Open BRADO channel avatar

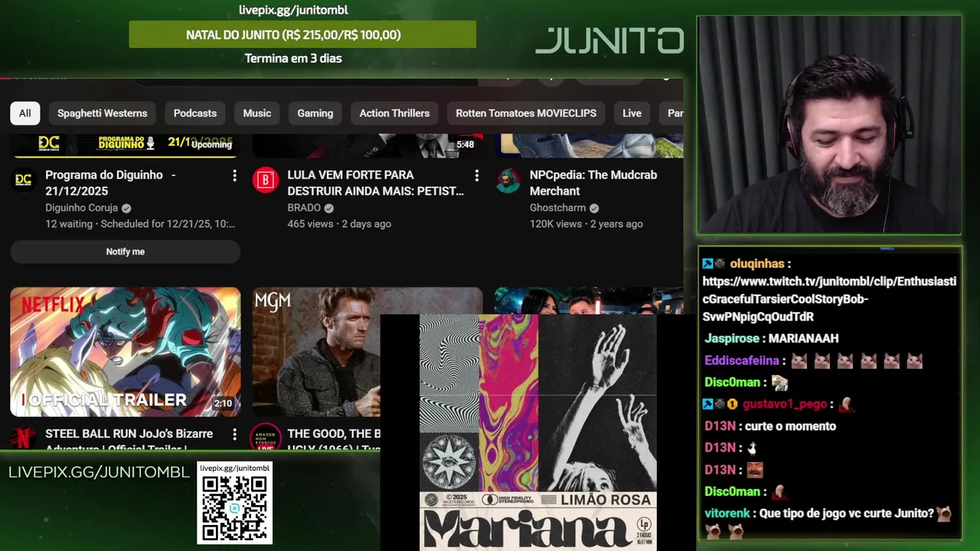pyautogui.click(x=266, y=180)
